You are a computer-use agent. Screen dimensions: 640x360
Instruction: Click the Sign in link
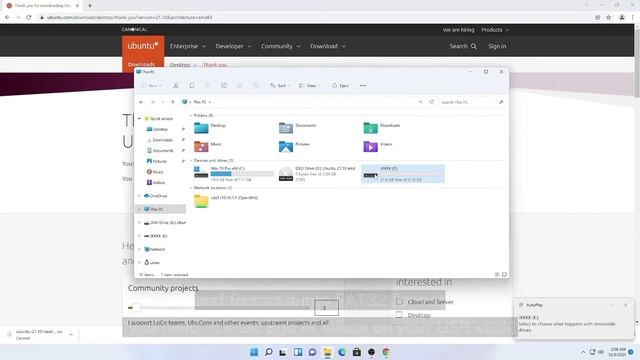pos(497,46)
